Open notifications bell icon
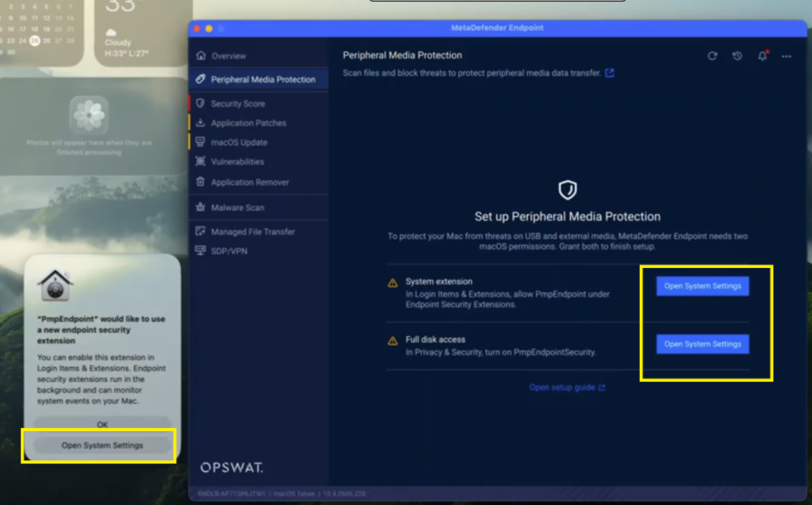The image size is (812, 505). [x=762, y=56]
